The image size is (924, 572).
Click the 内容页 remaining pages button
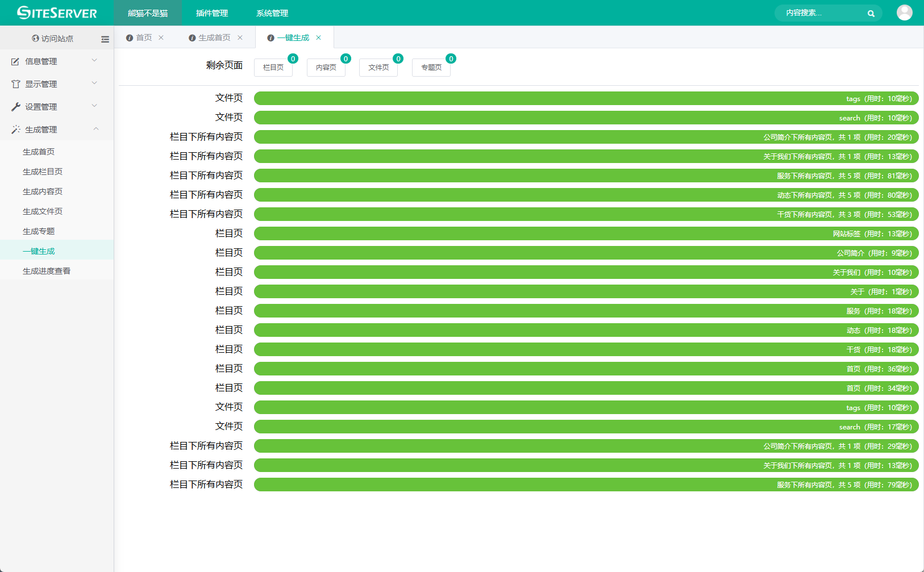326,67
